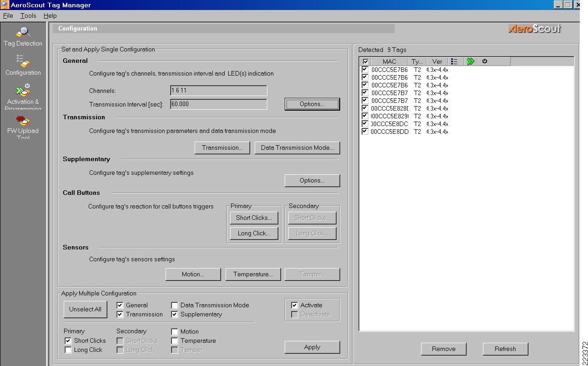This screenshot has width=588, height=366.
Task: Enable the Temperature checkbox
Action: coord(175,341)
